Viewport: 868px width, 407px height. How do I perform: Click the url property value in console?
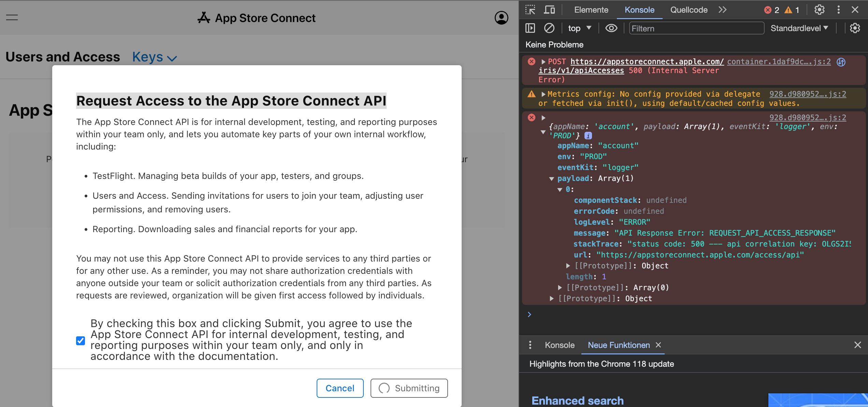coord(700,255)
